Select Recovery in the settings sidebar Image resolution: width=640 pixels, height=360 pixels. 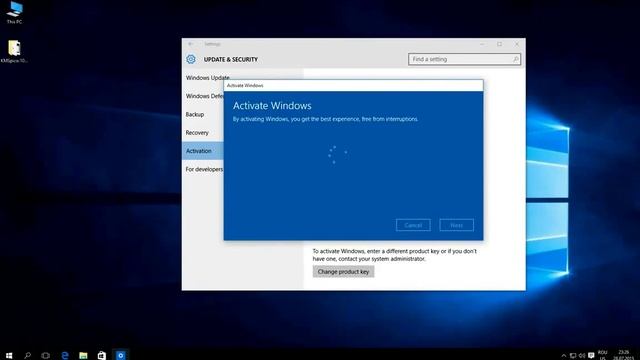(197, 133)
